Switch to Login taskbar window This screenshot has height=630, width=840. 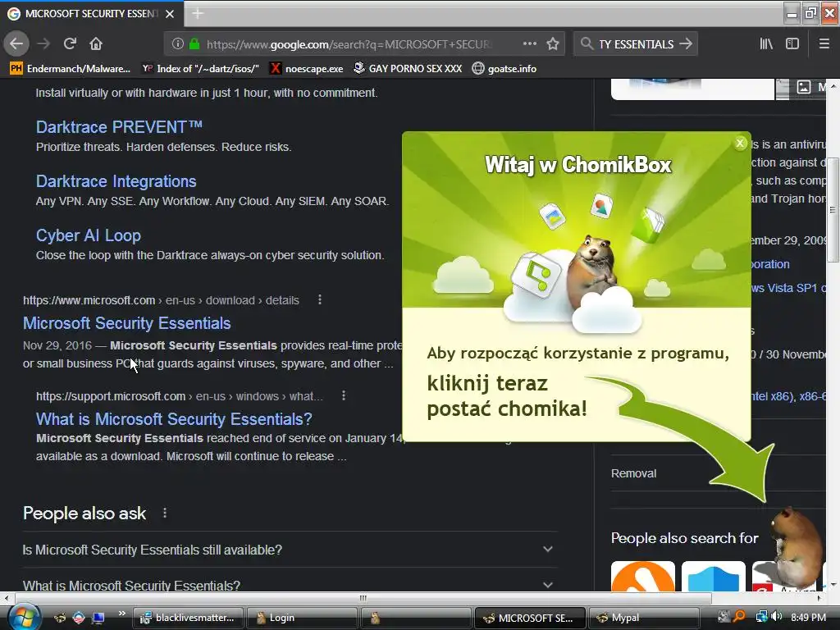(302, 618)
